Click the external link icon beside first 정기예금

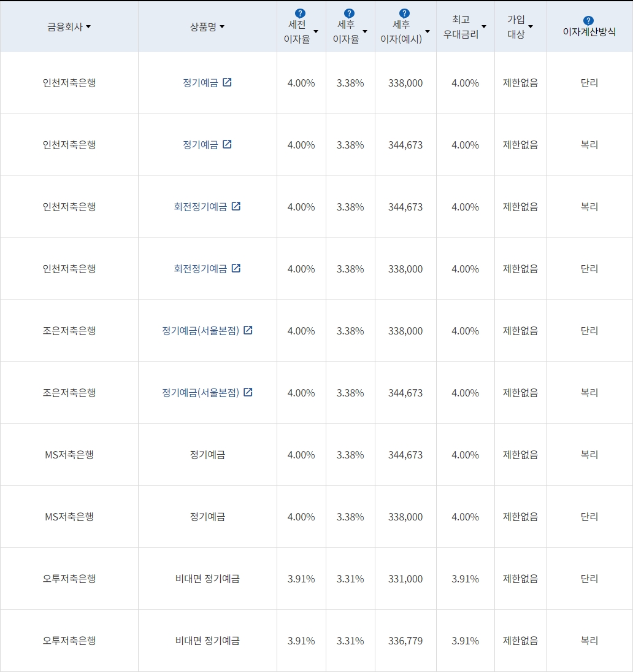pyautogui.click(x=228, y=82)
